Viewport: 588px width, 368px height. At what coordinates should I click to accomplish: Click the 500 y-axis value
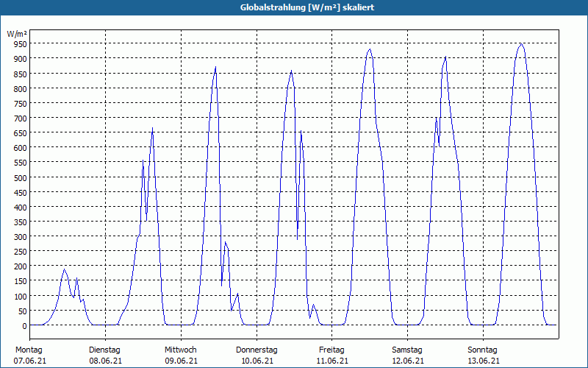[20, 177]
